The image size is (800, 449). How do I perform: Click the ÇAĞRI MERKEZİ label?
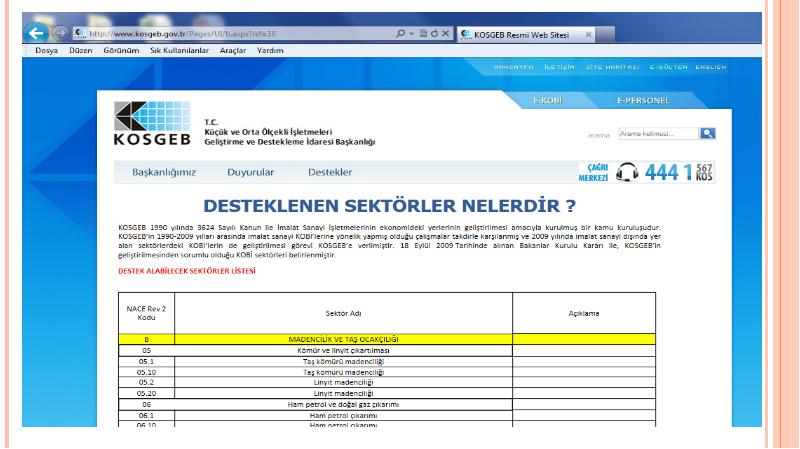point(593,172)
